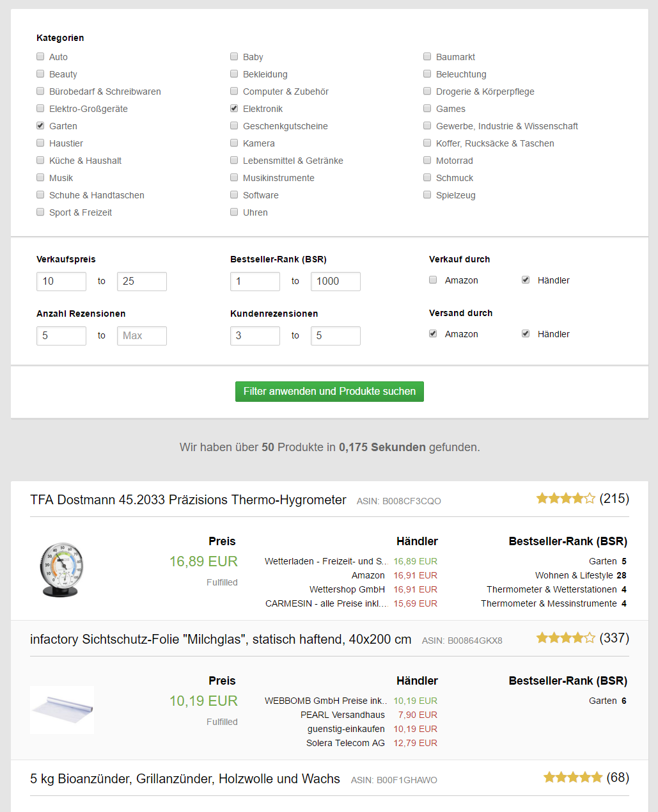Viewport: 658px width, 812px height.
Task: Uncheck the Garten category checkbox
Action: coord(40,125)
